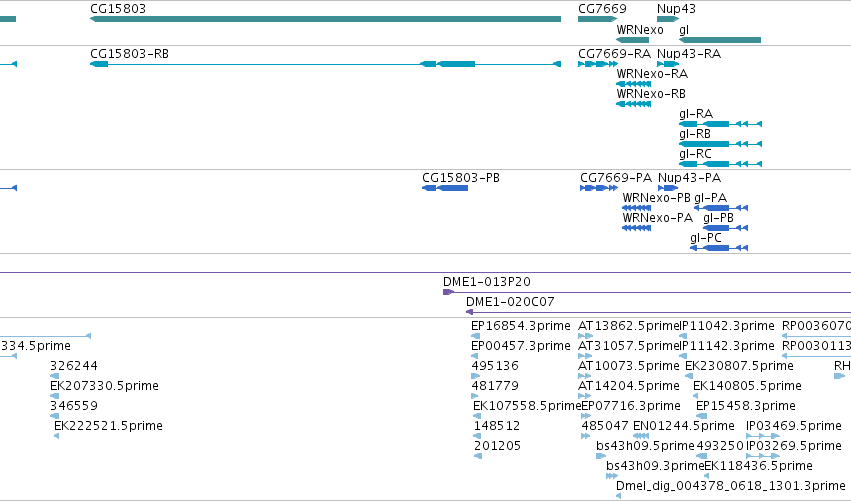Select IP11142.3prime EST
851x501 pixels.
[727, 346]
